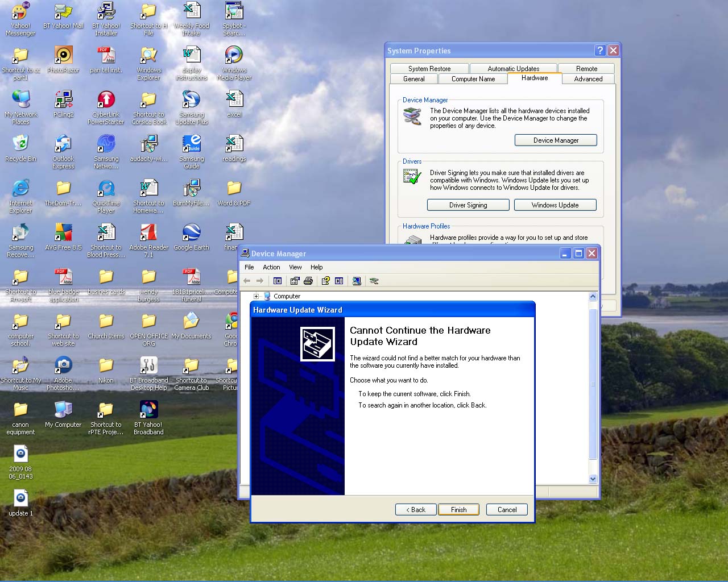Click the Help question-mark toolbar icon
Viewport: 728px width, 582px height.
click(x=325, y=281)
